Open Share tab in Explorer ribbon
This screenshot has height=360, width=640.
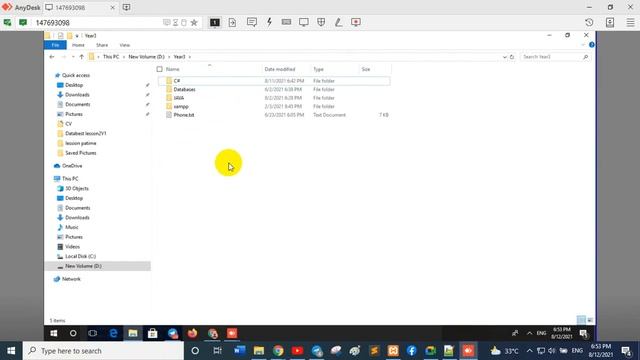[102, 45]
